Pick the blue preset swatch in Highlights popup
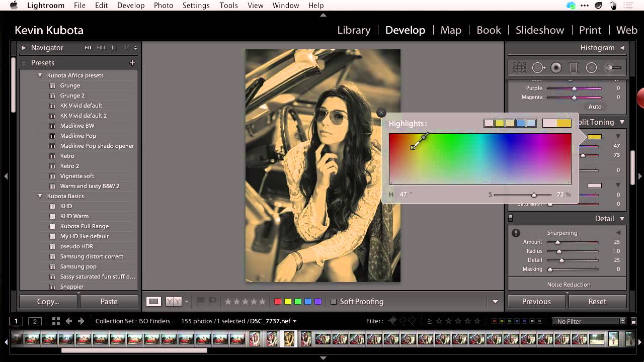The height and width of the screenshot is (362, 644). pos(521,123)
